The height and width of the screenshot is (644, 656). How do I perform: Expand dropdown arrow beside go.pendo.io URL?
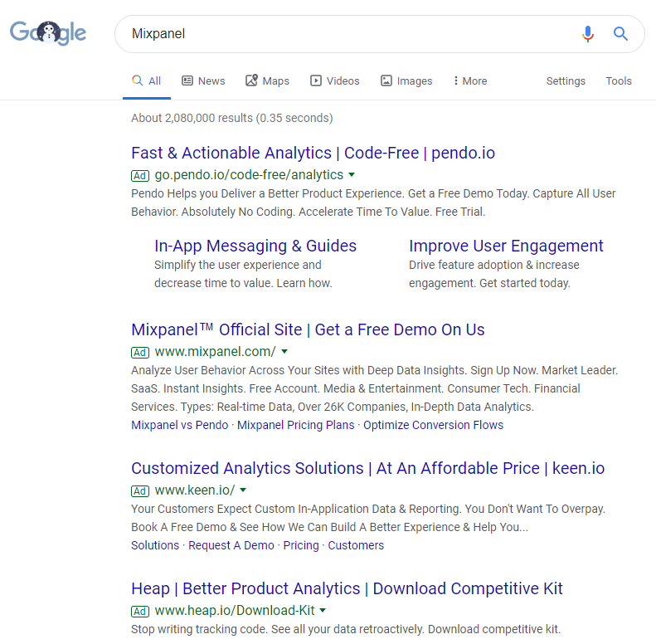click(352, 174)
